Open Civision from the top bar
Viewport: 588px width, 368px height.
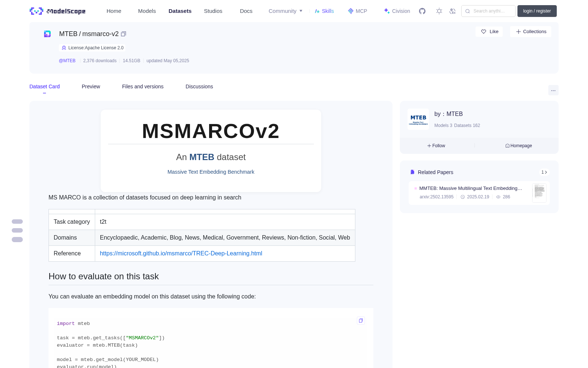[397, 11]
